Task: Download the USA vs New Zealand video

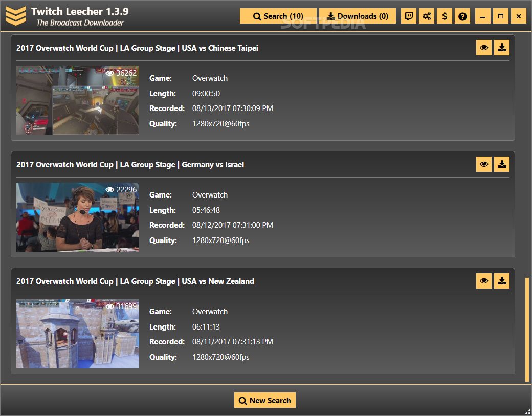Action: point(502,281)
